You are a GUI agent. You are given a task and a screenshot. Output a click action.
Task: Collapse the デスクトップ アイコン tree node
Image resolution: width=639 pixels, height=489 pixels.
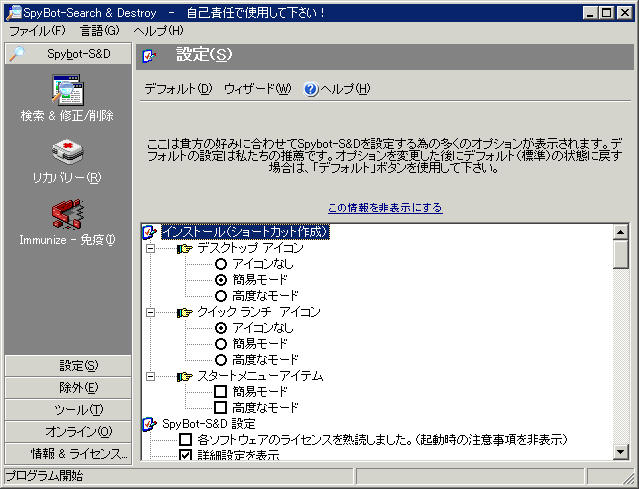click(x=150, y=249)
